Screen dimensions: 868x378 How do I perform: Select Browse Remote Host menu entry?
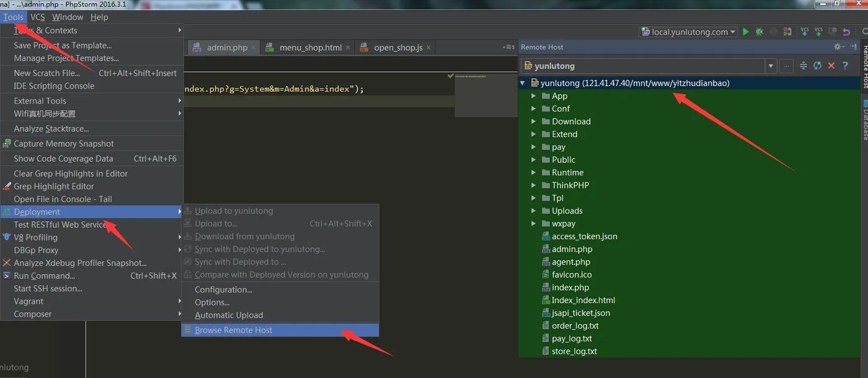[280, 330]
